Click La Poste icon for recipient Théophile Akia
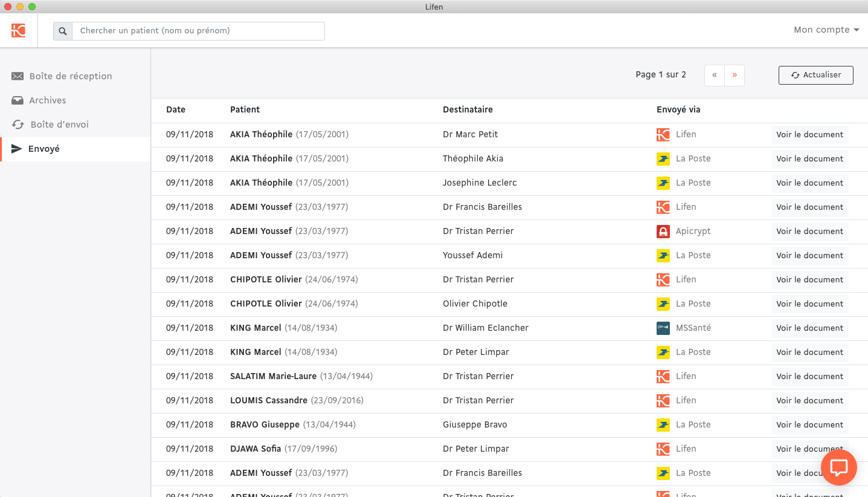 663,159
